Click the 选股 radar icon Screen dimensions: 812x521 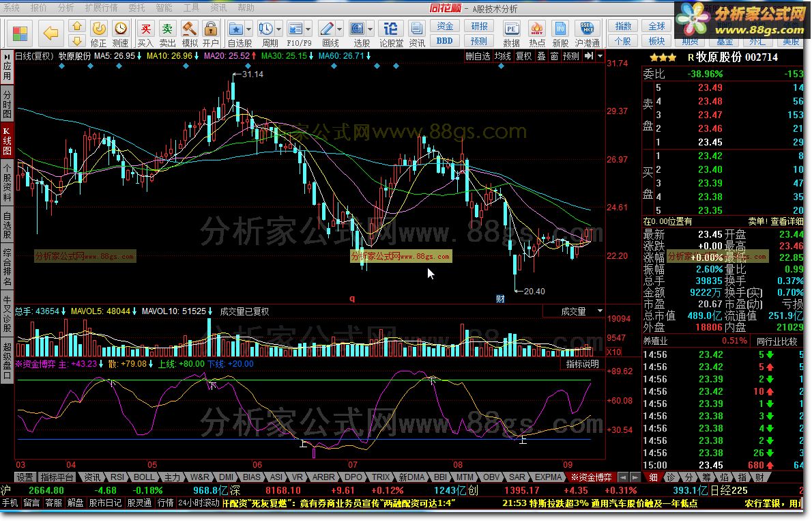click(x=358, y=29)
